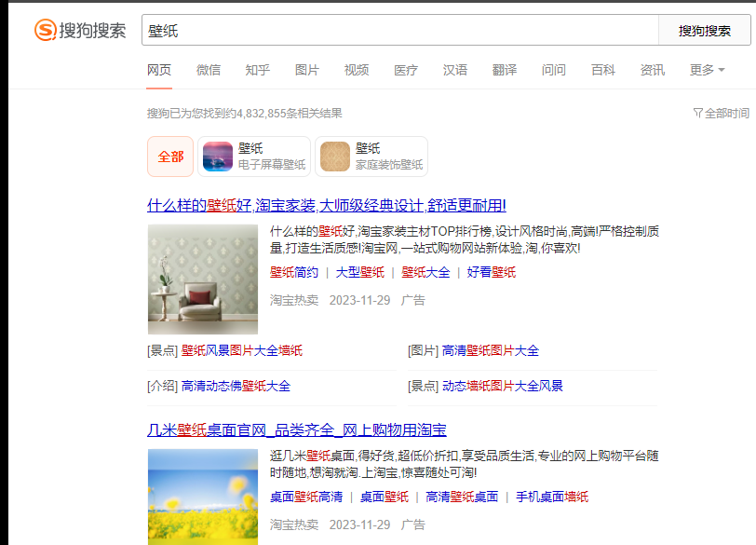Open the 手机桌面墙纸 link
Screen dimensions: 756x545
(552, 497)
